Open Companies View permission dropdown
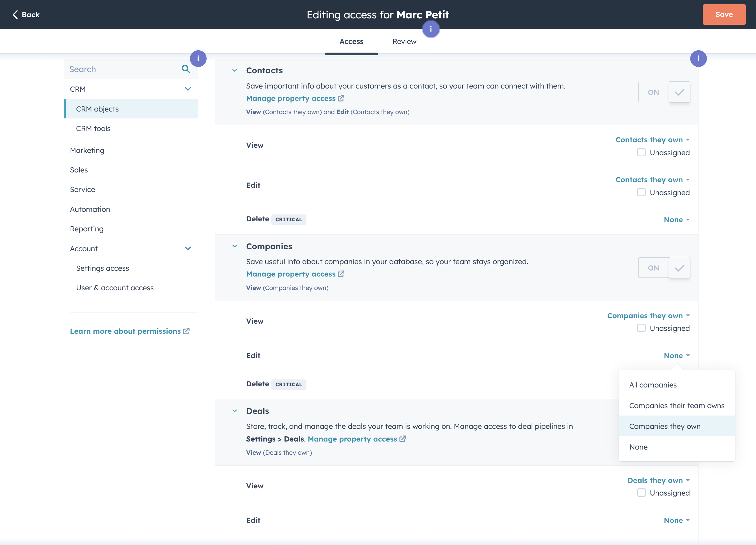The height and width of the screenshot is (545, 756). (x=648, y=316)
